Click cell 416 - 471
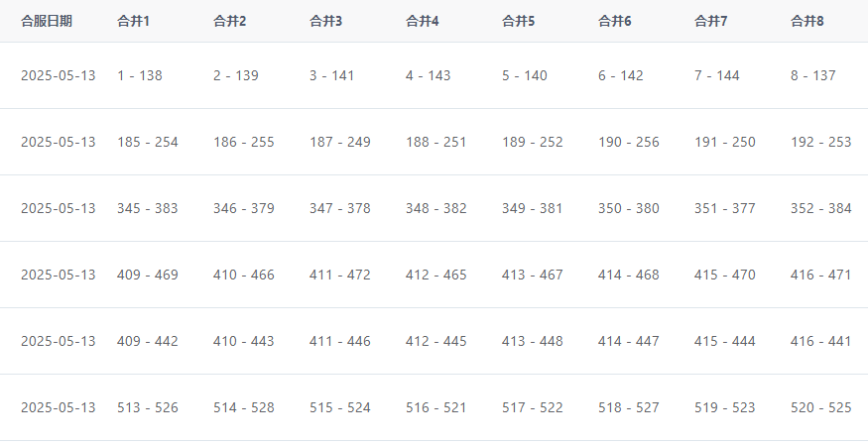Viewport: 868px width, 444px height. pyautogui.click(x=821, y=275)
